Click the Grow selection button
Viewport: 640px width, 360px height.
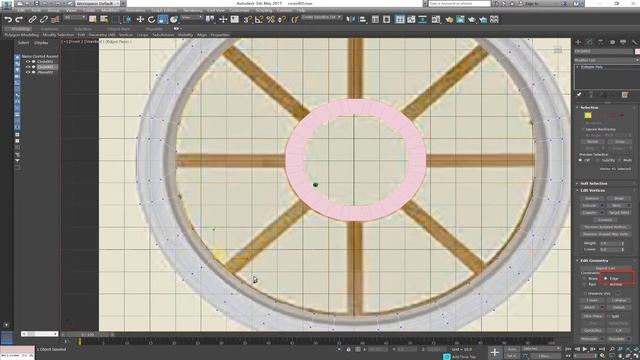click(619, 142)
